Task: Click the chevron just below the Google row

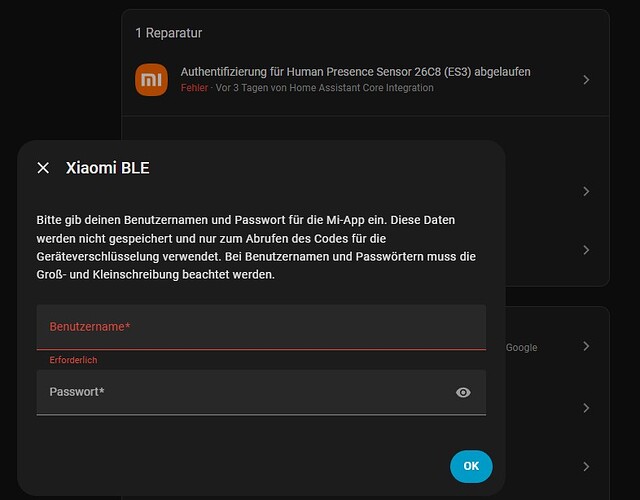Action: click(586, 408)
